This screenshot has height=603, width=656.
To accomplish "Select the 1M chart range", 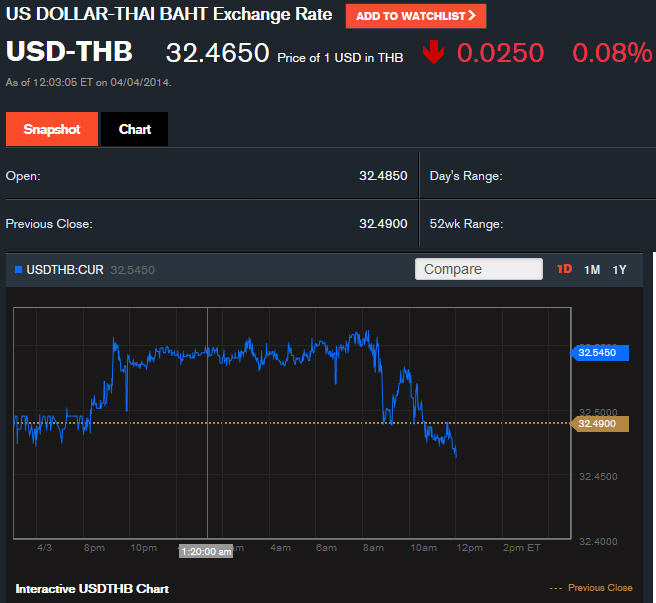I will click(592, 270).
